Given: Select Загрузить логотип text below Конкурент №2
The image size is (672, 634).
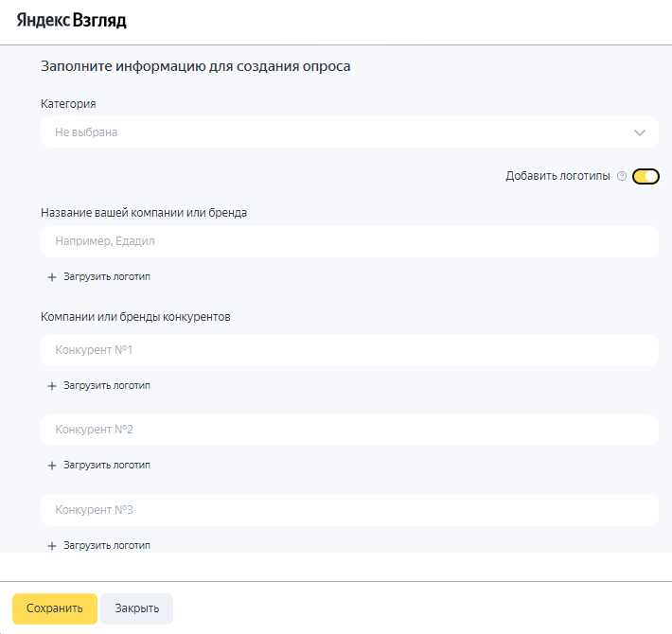Looking at the screenshot, I should click(107, 466).
